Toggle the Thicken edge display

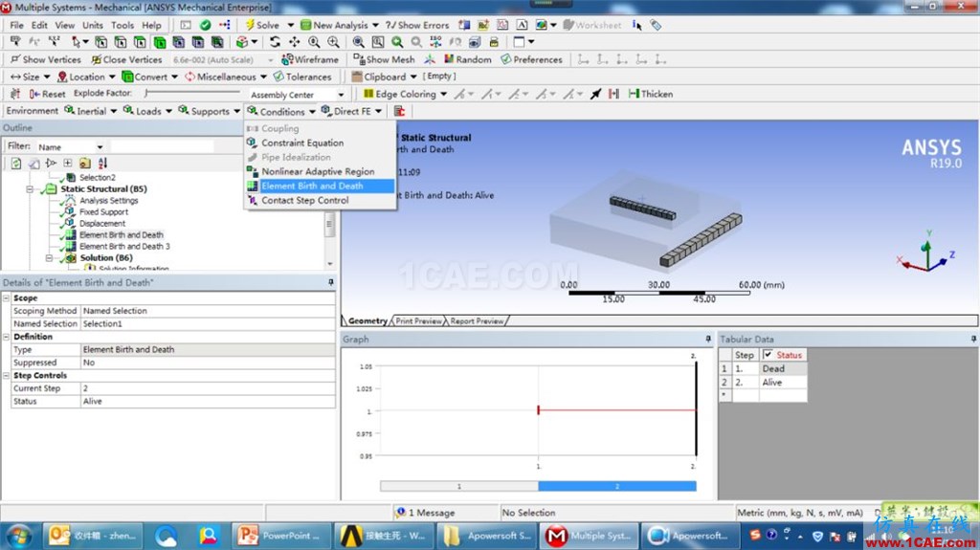[651, 94]
